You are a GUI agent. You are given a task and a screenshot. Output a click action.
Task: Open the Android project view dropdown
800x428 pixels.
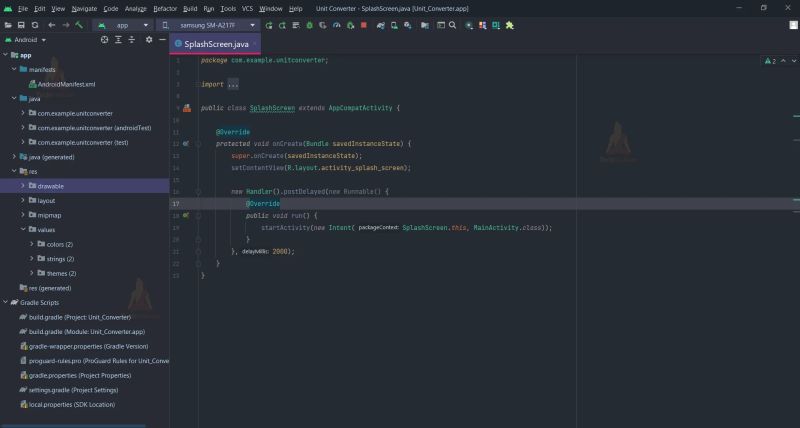point(26,39)
